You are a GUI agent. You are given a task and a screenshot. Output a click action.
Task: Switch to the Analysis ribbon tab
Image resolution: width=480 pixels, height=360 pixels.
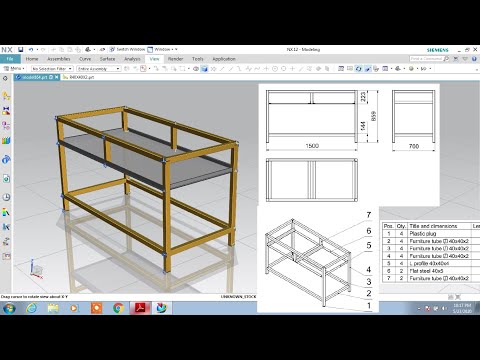[x=132, y=59]
